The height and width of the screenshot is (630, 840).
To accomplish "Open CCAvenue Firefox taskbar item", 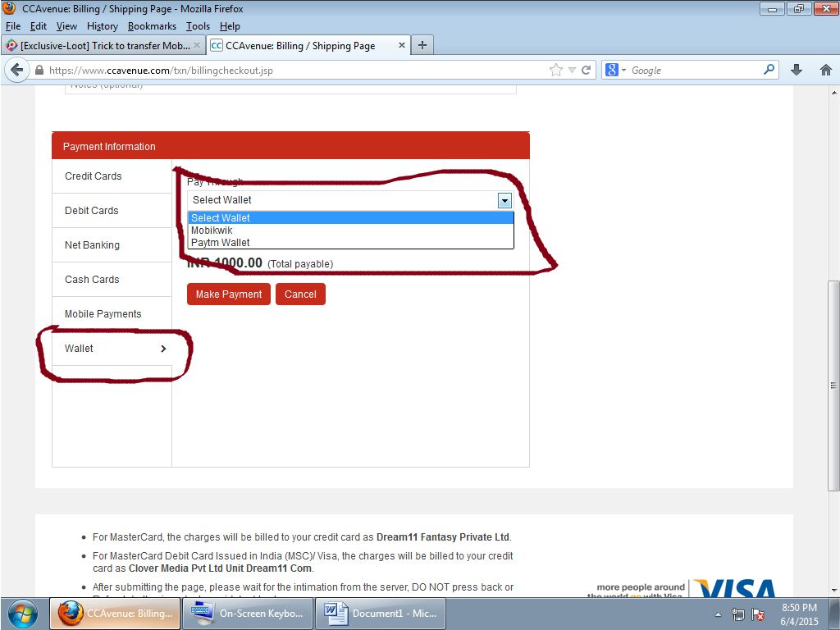I will tap(113, 614).
